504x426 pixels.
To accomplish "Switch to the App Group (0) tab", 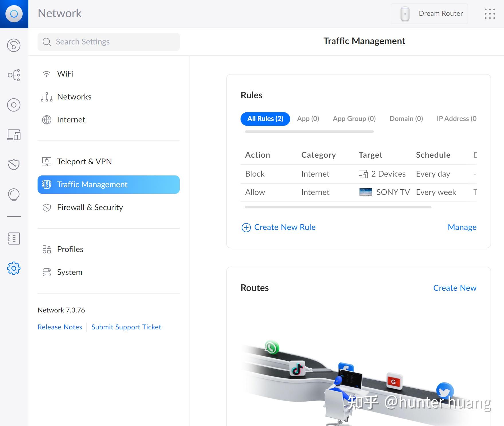I will click(354, 119).
